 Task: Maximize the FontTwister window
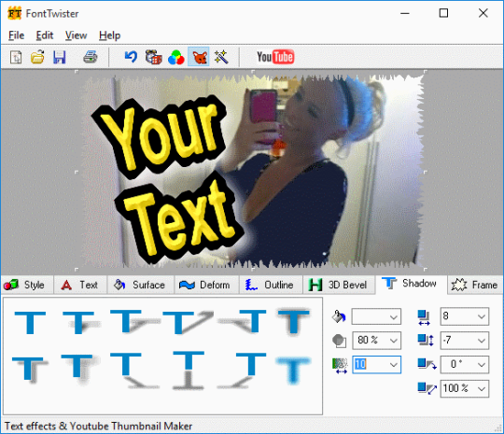pos(443,13)
